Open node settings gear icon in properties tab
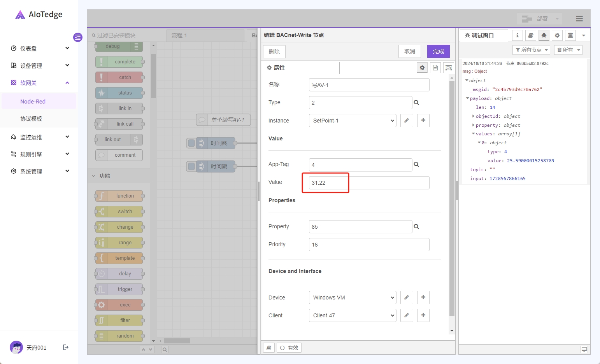Image resolution: width=600 pixels, height=364 pixels. pos(422,68)
